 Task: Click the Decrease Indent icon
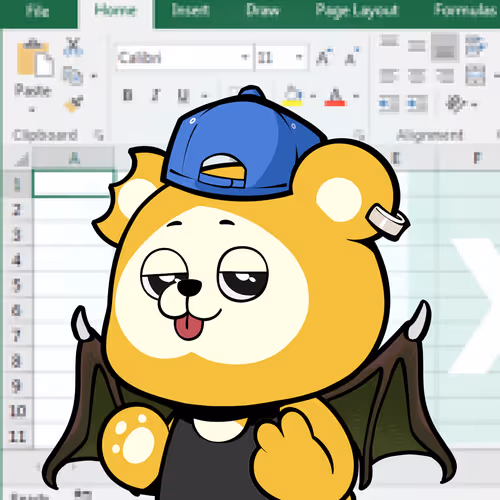coord(389,104)
